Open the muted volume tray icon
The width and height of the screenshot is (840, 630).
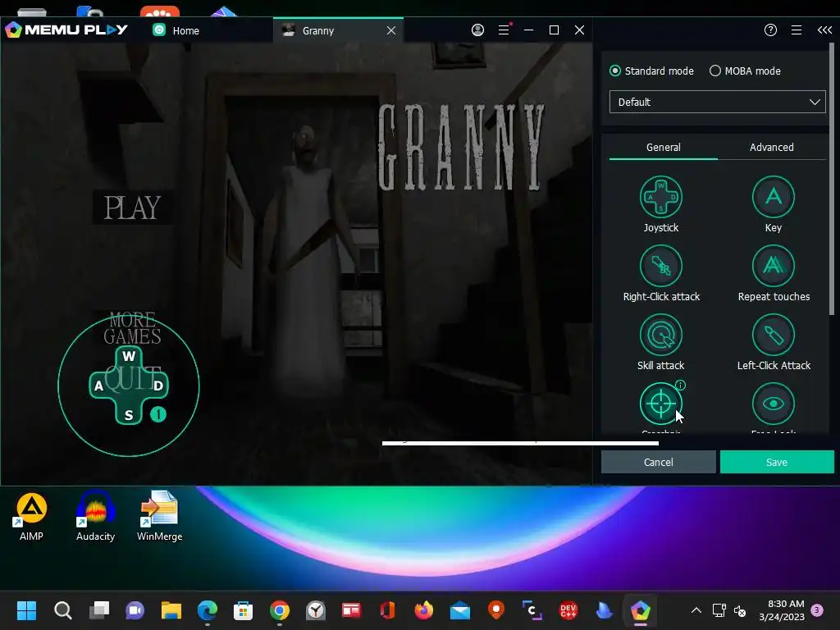tap(740, 610)
